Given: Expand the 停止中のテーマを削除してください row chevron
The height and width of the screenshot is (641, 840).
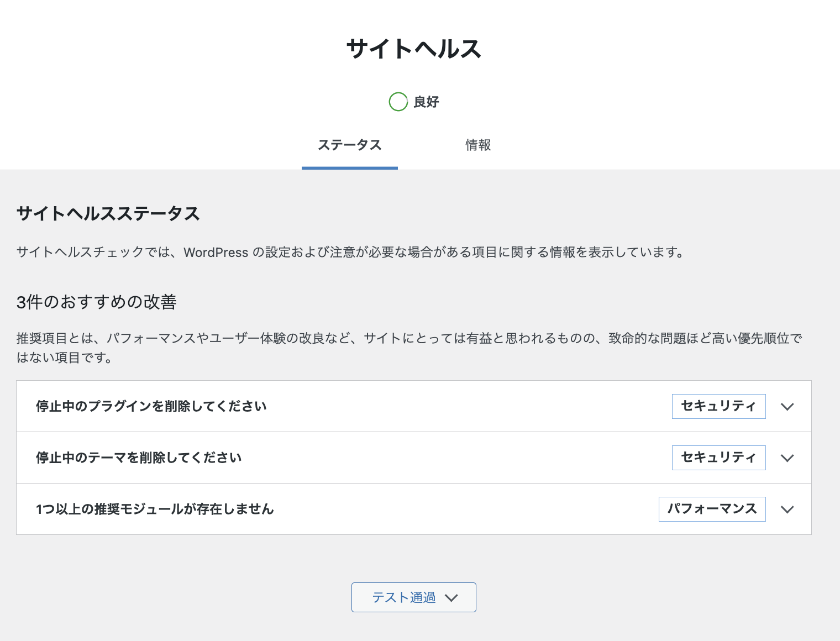Looking at the screenshot, I should click(x=787, y=458).
